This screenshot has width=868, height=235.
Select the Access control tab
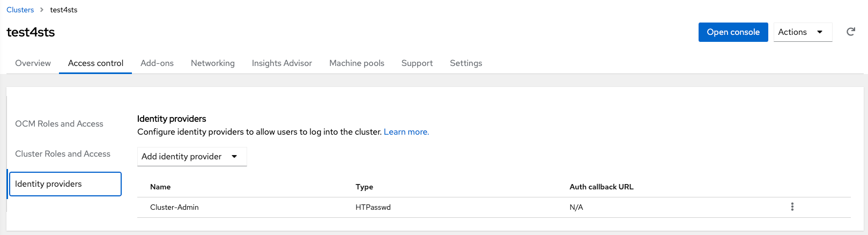pyautogui.click(x=95, y=63)
